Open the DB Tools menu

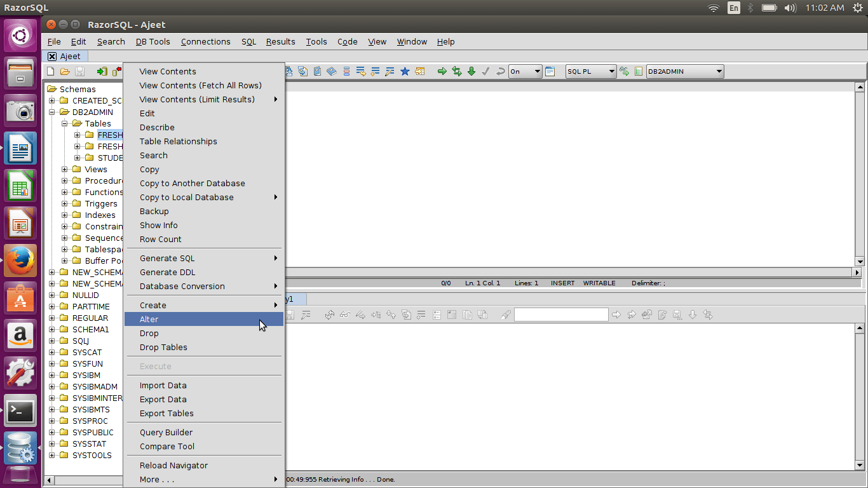153,42
